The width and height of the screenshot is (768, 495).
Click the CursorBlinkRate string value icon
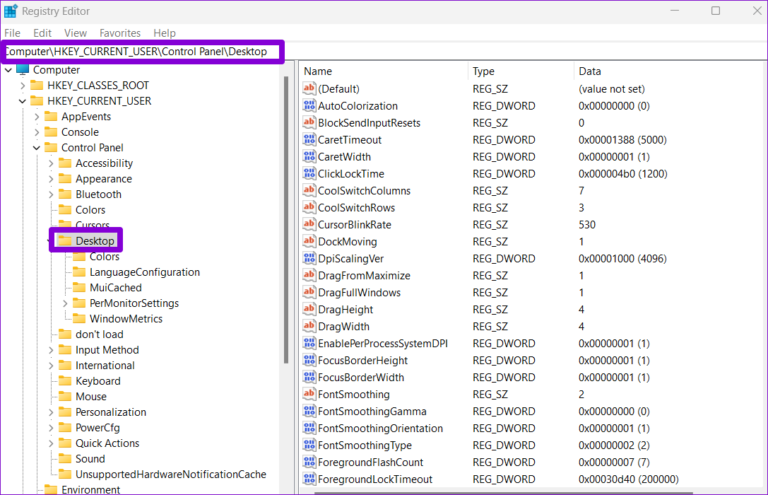309,225
